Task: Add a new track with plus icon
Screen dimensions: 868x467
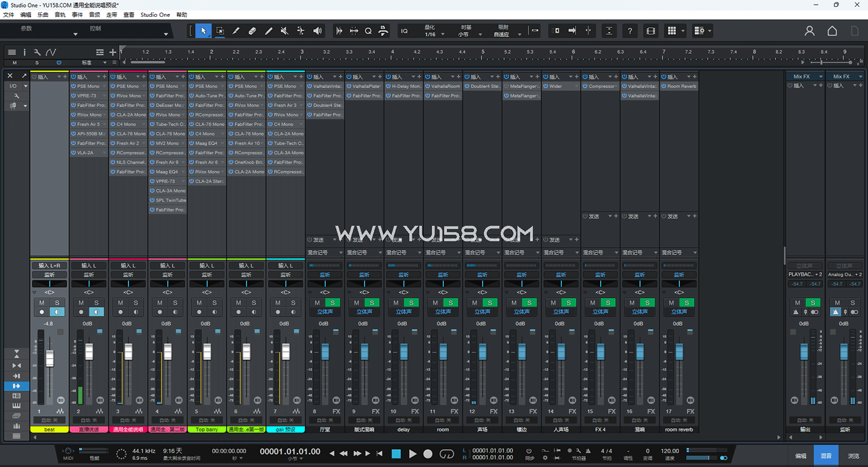Action: coord(113,52)
